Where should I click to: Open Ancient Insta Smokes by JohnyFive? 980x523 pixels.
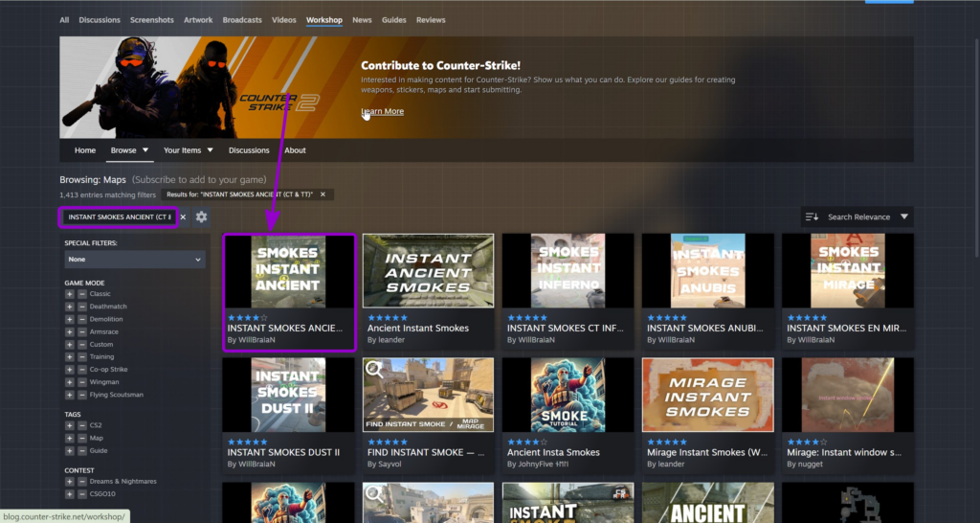(x=568, y=416)
